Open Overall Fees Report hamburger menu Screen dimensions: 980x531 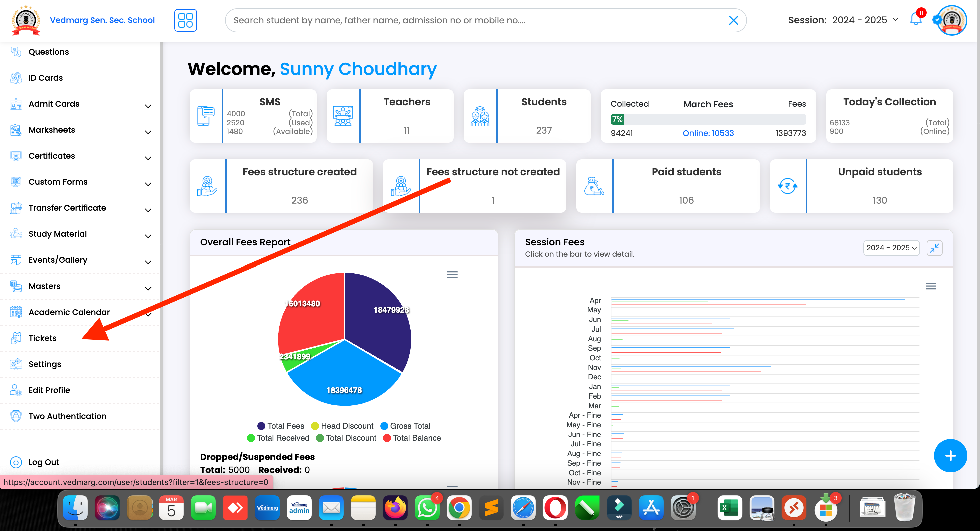pos(452,275)
